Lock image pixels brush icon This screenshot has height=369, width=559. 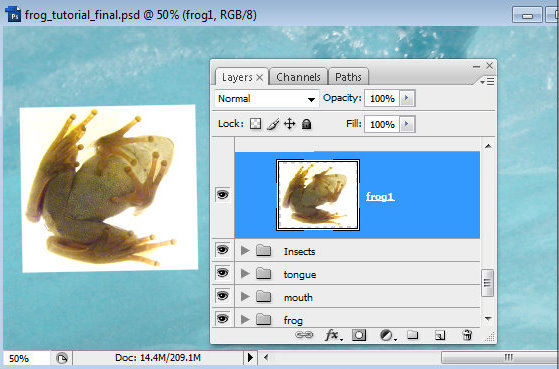[273, 124]
